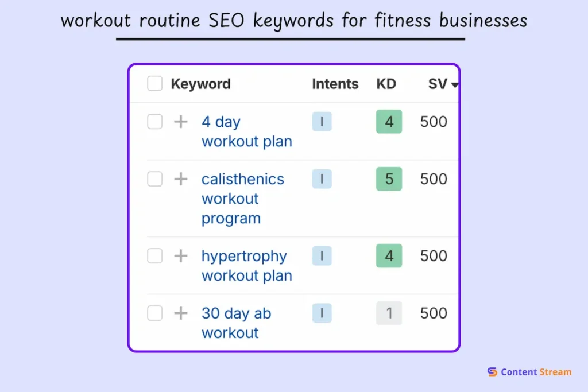Select the checkbox for hypertrophy workout plan
Image resolution: width=588 pixels, height=392 pixels.
click(x=154, y=256)
